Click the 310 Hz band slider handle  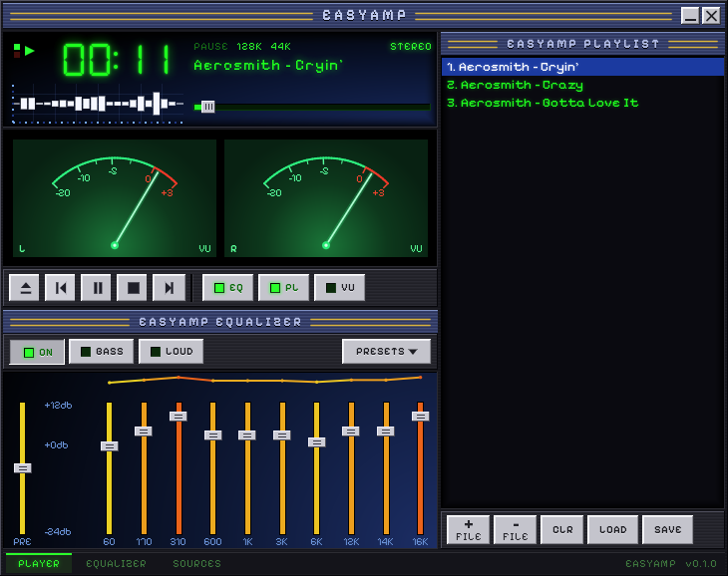point(179,416)
